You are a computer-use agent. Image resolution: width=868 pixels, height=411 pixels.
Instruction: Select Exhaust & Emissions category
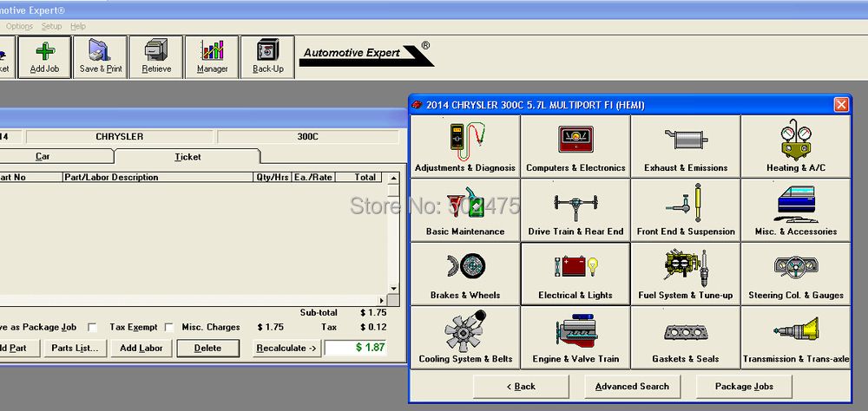click(x=686, y=146)
